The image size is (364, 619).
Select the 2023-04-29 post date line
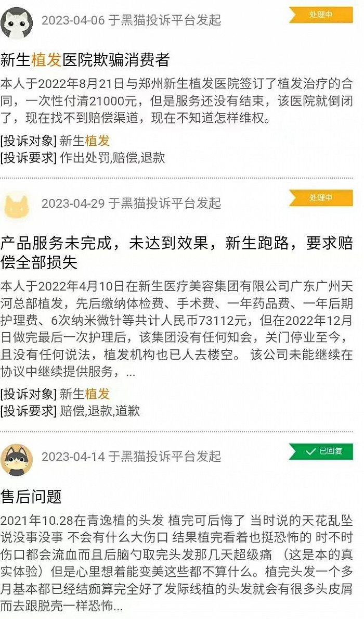point(132,204)
